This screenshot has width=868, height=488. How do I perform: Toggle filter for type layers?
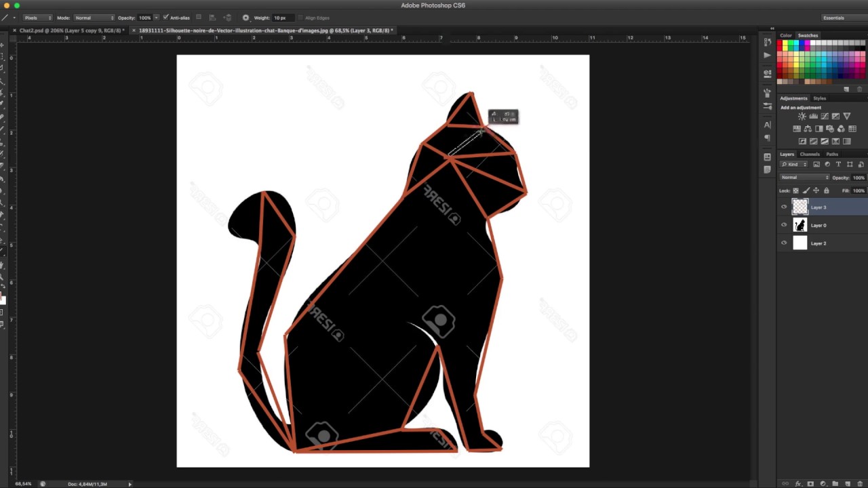click(x=838, y=165)
